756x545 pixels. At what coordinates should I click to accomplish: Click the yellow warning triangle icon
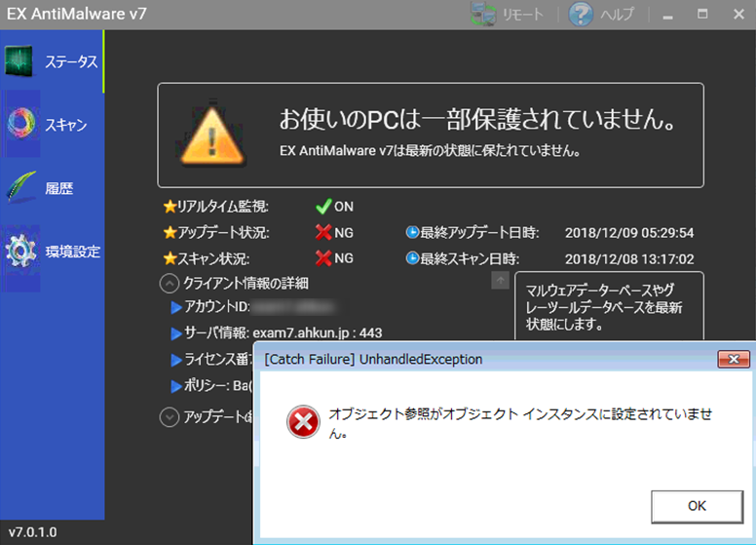click(x=212, y=136)
